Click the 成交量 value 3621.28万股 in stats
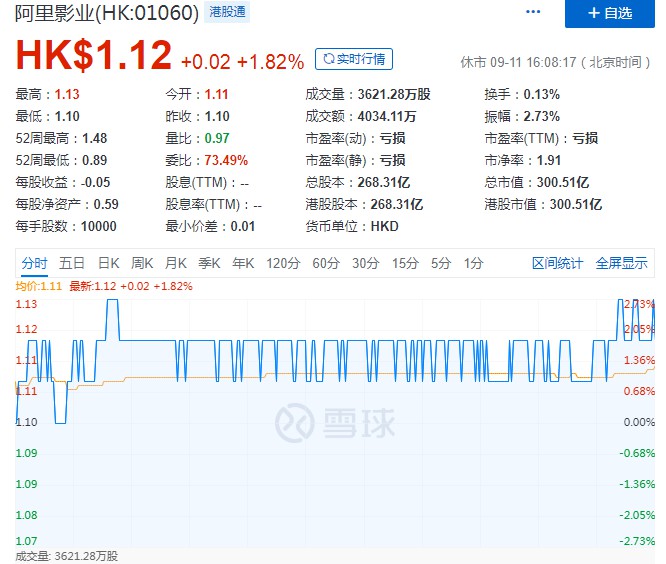The width and height of the screenshot is (666, 564). (x=394, y=94)
